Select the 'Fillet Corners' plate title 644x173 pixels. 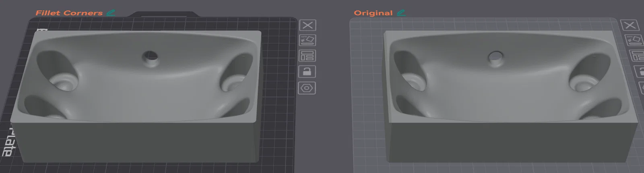(x=69, y=13)
